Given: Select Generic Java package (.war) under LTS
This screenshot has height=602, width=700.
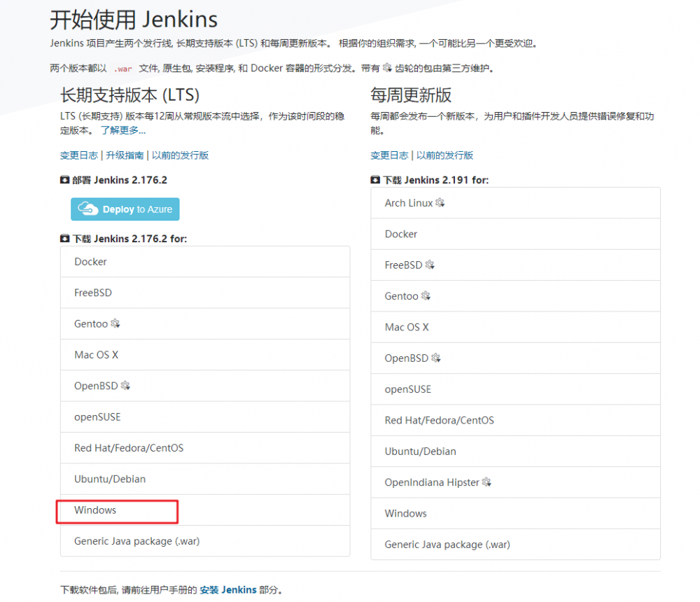Looking at the screenshot, I should pos(205,541).
